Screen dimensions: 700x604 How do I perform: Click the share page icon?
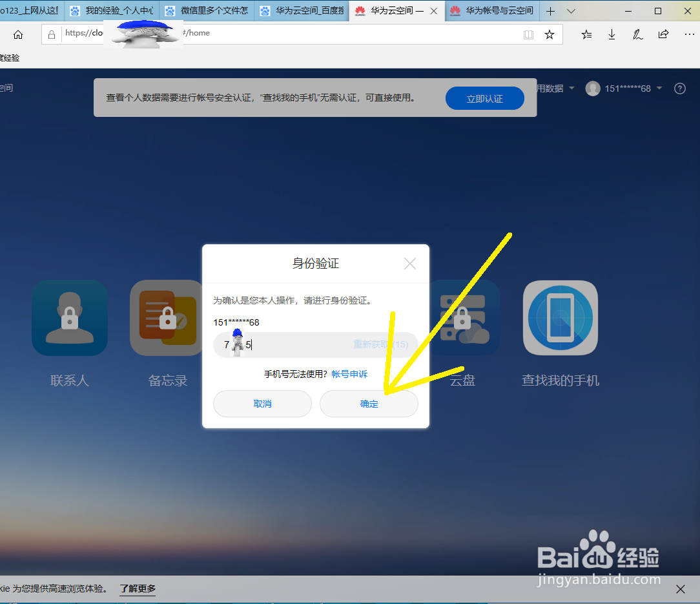click(x=663, y=34)
